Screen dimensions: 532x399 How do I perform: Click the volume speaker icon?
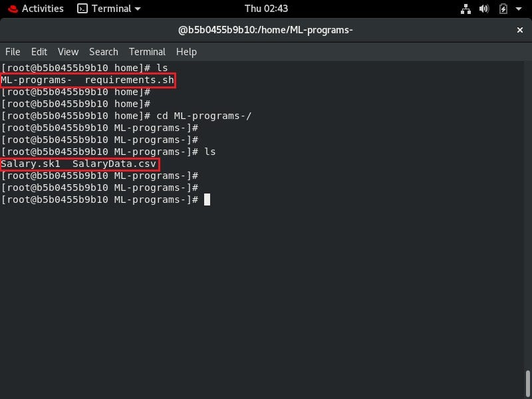coord(484,9)
